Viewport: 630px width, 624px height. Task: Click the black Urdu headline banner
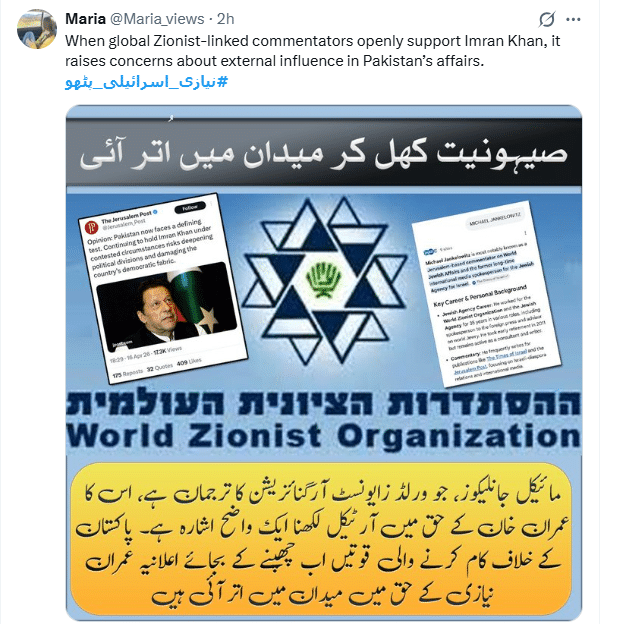click(x=324, y=152)
